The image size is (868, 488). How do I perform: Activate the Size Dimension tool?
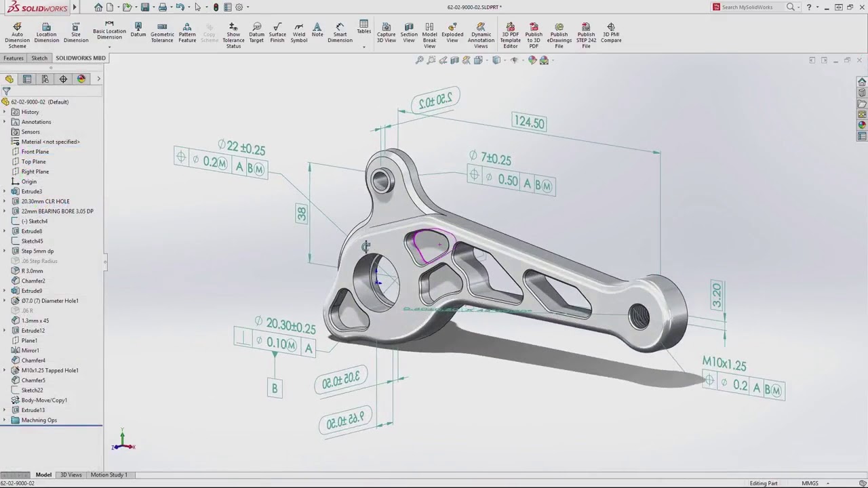tap(75, 33)
